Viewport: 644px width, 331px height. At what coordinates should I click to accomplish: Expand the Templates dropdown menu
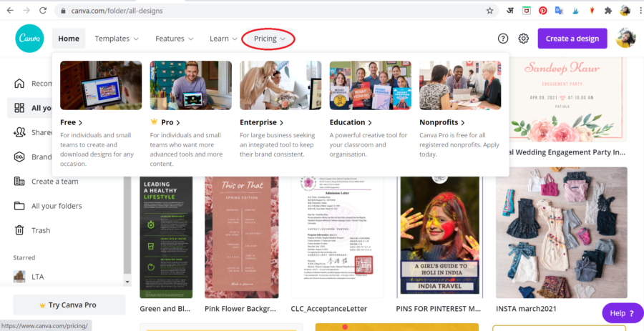click(x=117, y=39)
